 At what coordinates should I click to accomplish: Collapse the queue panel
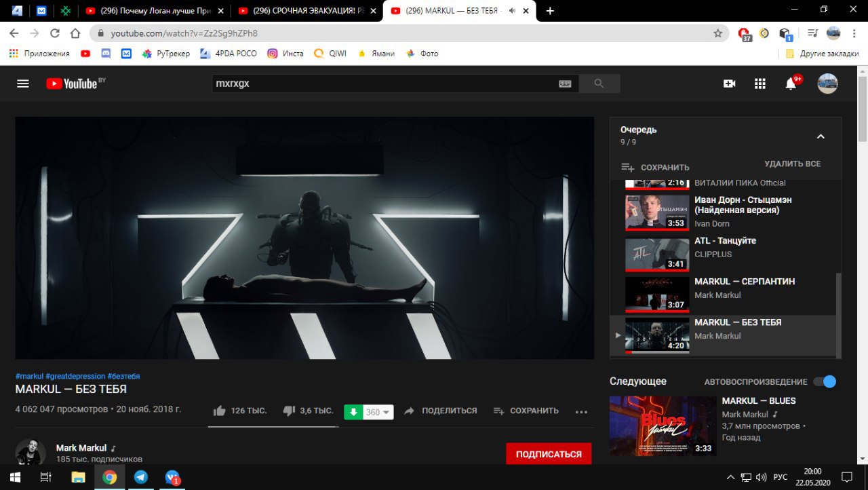821,136
